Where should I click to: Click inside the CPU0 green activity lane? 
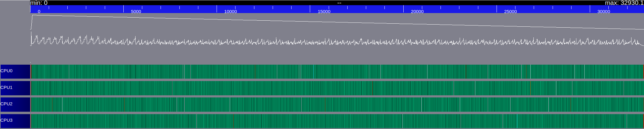pyautogui.click(x=337, y=72)
